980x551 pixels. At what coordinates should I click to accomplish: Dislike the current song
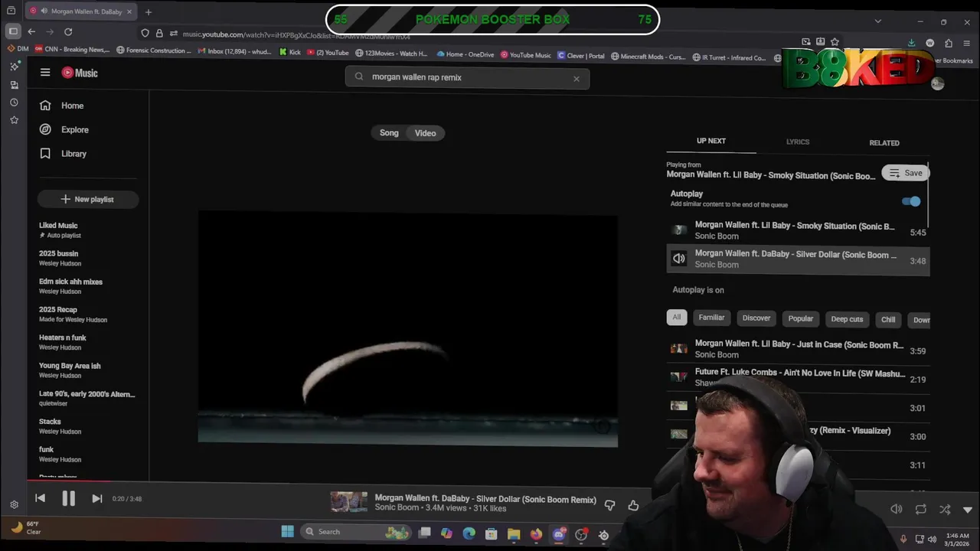[610, 505]
